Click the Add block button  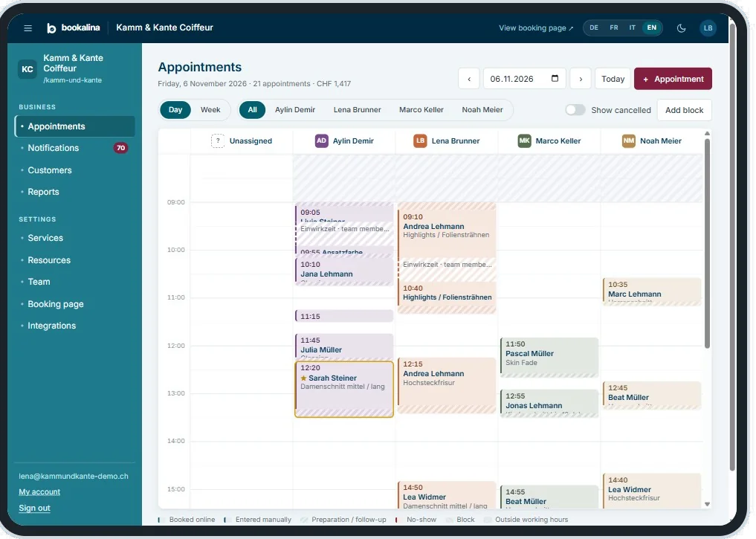click(x=684, y=110)
